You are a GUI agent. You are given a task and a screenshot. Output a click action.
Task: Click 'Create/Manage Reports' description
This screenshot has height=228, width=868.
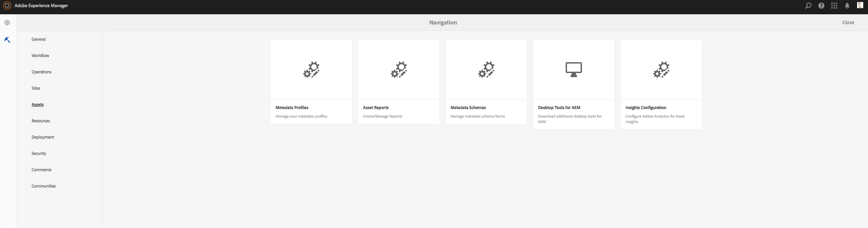pyautogui.click(x=382, y=116)
